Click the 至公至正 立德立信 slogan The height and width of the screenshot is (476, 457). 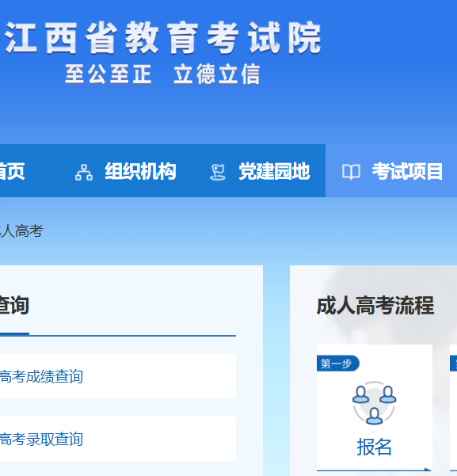(162, 74)
